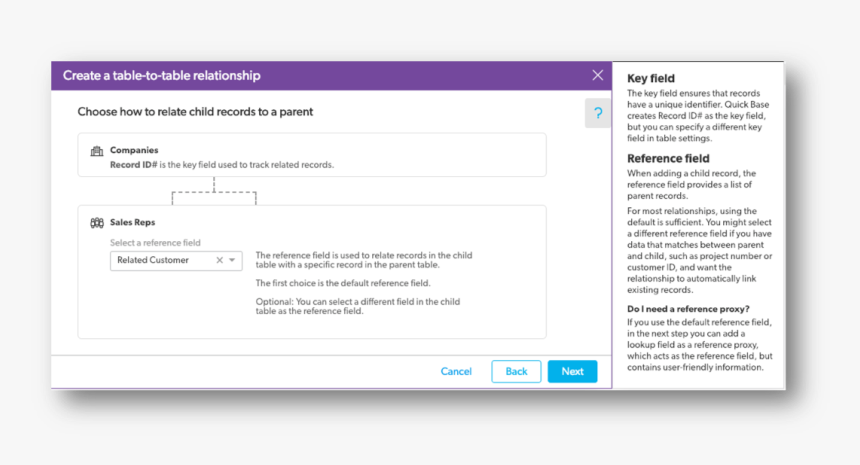Click the Companies building icon
Screen dimensions: 860x465
pyautogui.click(x=97, y=151)
